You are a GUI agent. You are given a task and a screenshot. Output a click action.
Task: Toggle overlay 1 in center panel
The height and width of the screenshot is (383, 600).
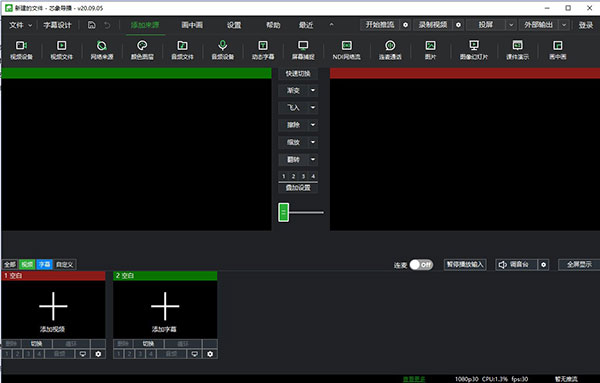(x=284, y=176)
